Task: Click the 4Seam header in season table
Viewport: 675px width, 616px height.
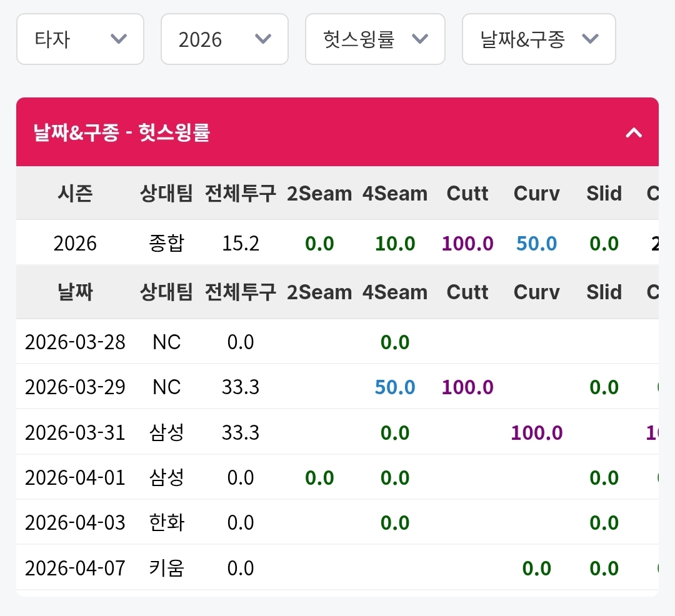Action: pos(395,194)
